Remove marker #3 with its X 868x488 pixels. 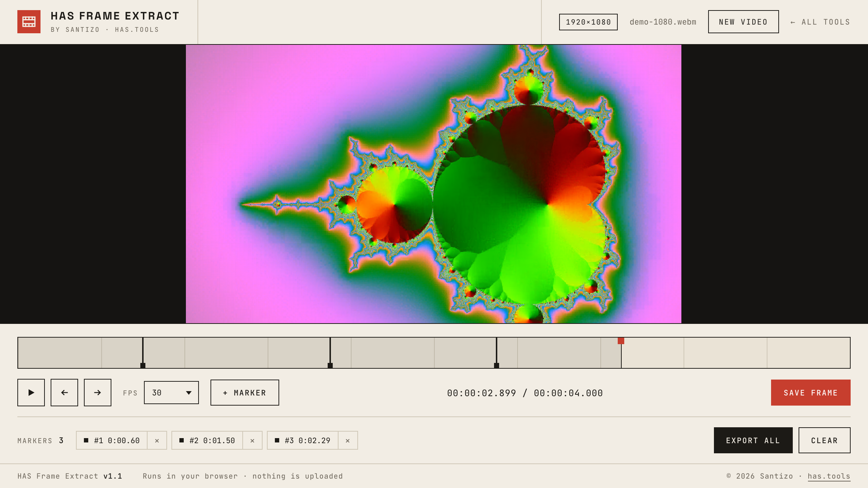[x=348, y=440]
